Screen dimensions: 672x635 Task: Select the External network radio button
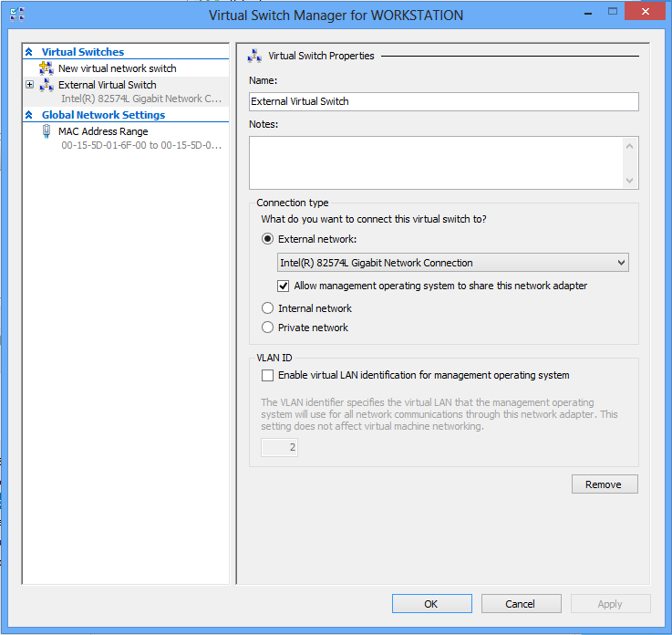pos(267,239)
